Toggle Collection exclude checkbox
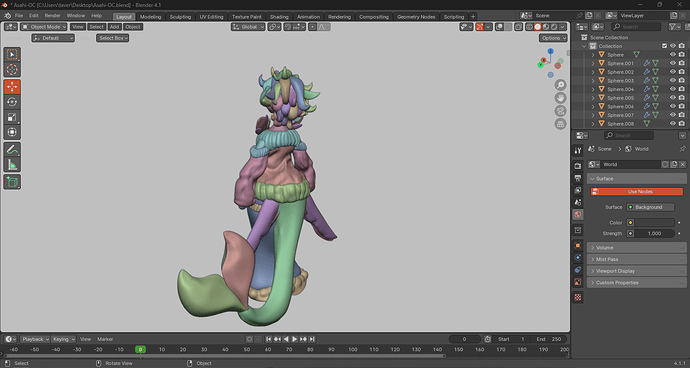Viewport: 690px width, 368px height. (664, 46)
